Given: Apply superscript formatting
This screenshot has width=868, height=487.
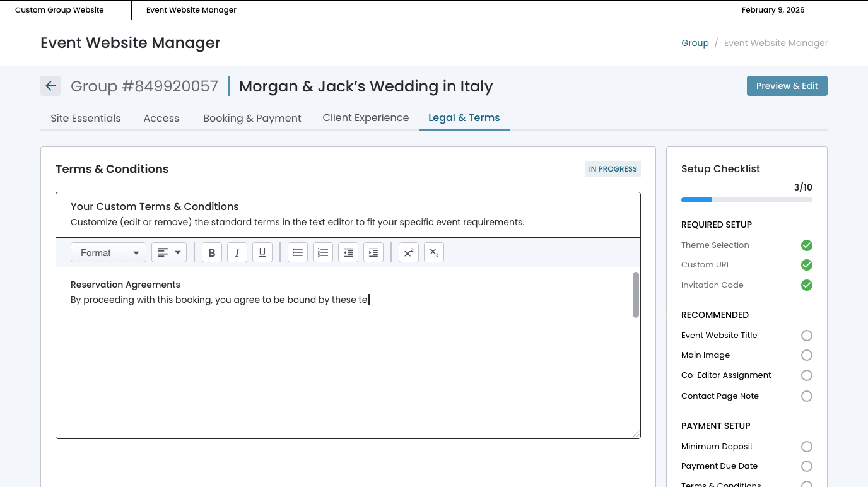Looking at the screenshot, I should 409,252.
